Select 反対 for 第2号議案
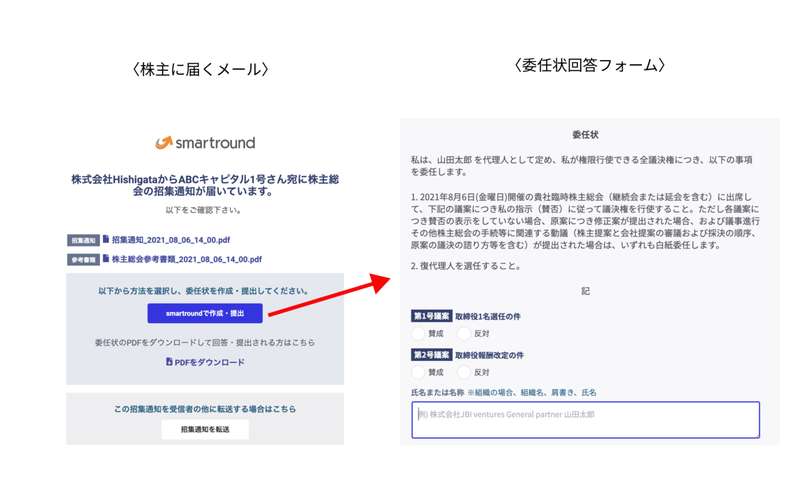Image resolution: width=800 pixels, height=488 pixels. pos(464,372)
